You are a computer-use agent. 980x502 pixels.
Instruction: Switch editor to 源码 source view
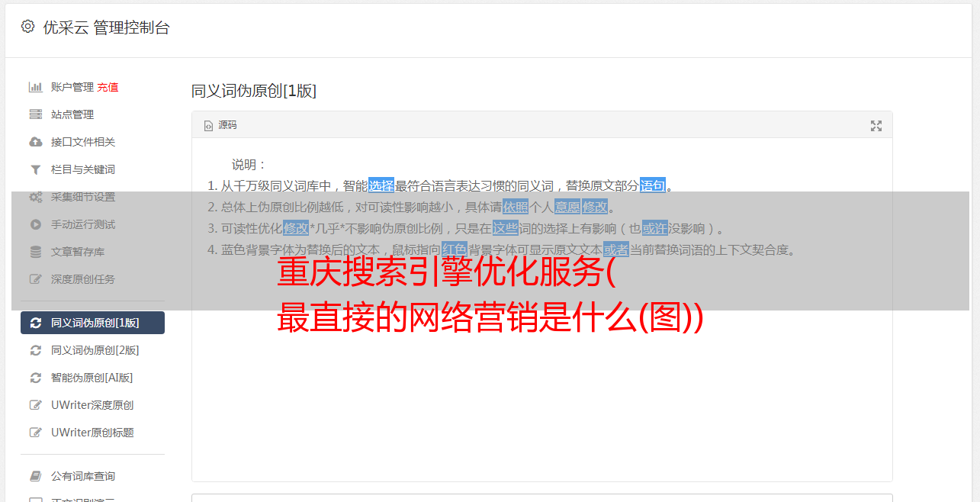coord(220,125)
